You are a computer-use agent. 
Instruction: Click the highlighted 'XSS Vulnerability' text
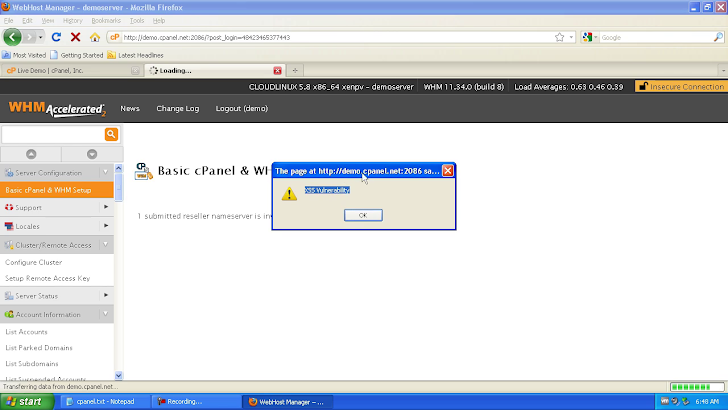click(327, 190)
